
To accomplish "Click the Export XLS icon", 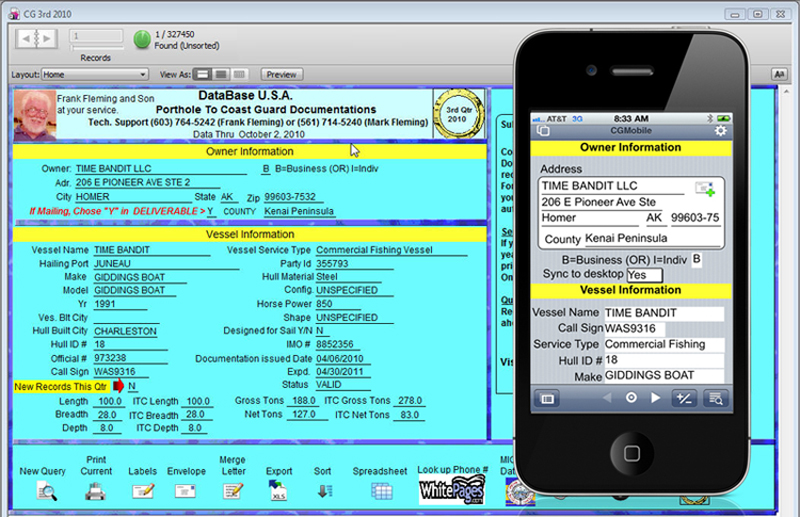I will coord(278,490).
